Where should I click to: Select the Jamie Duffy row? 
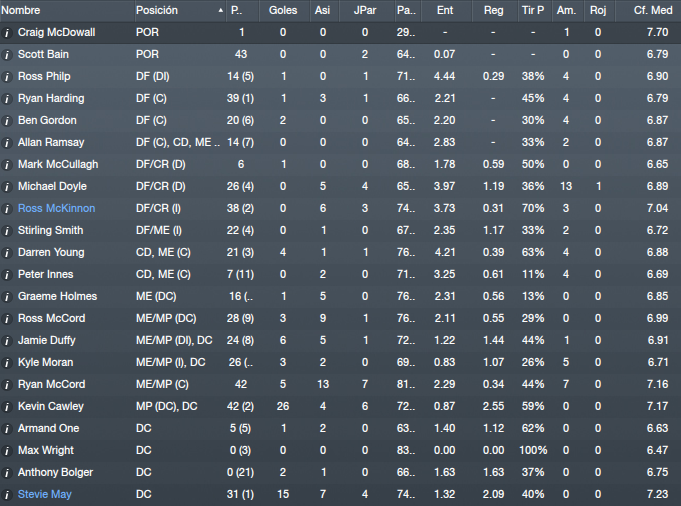340,341
